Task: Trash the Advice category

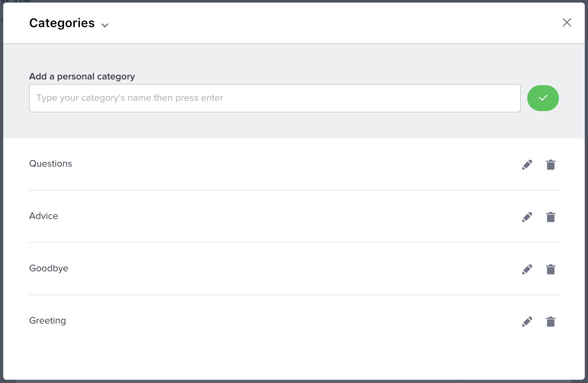Action: pos(551,217)
